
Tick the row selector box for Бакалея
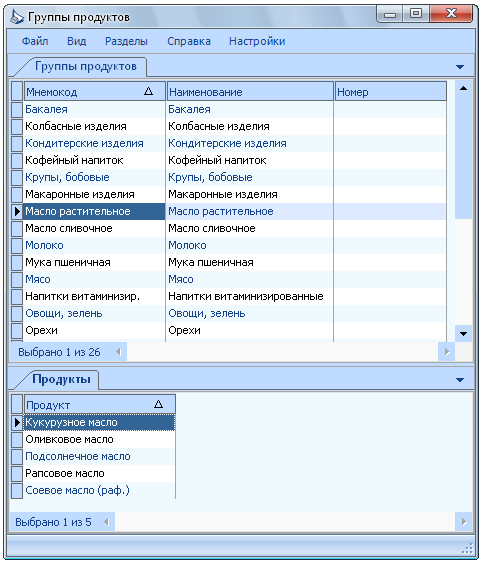tap(17, 109)
